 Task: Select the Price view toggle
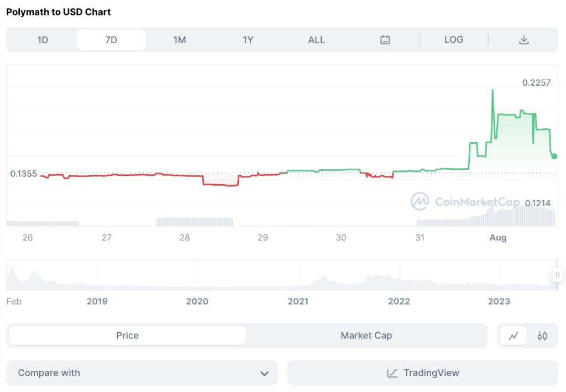127,336
